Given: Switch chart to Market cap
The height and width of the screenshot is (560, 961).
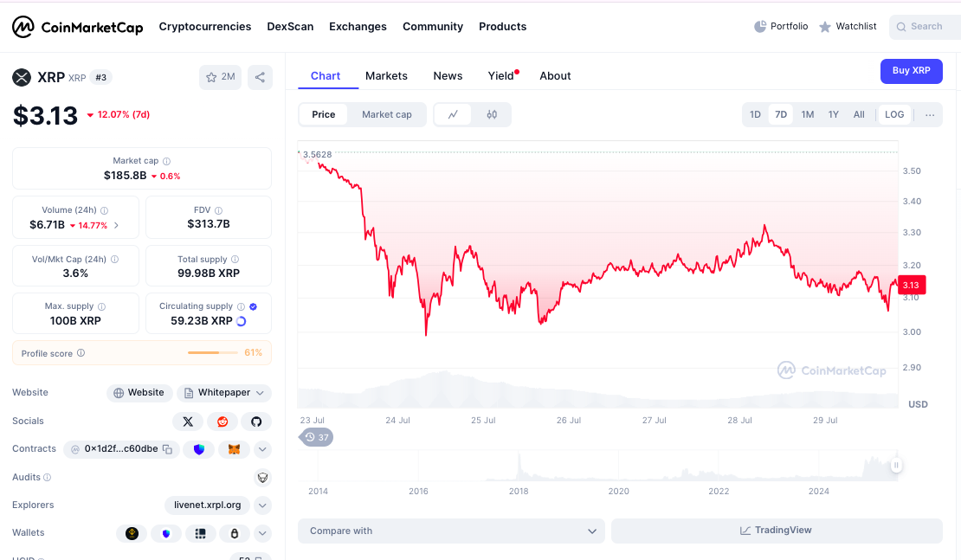Looking at the screenshot, I should coord(387,114).
